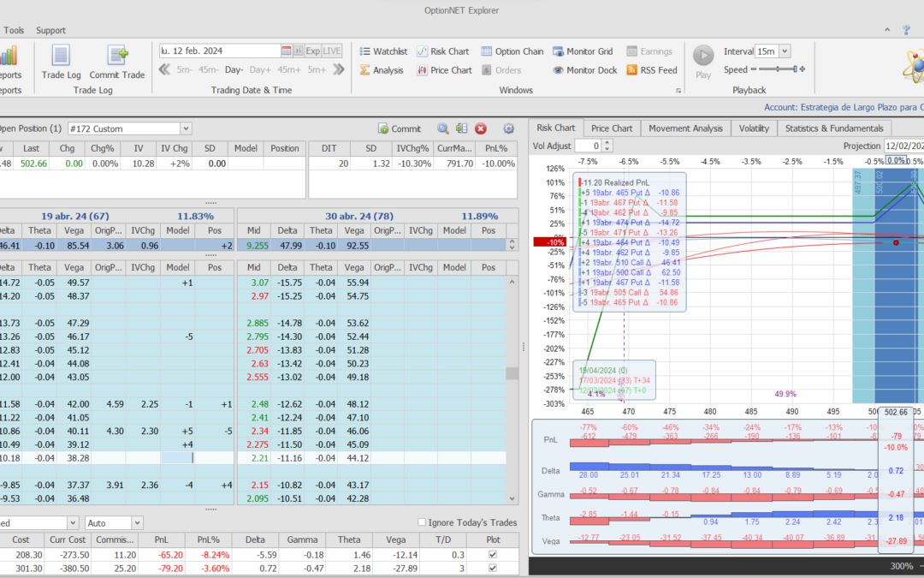The width and height of the screenshot is (924, 578).
Task: Switch to the Volatility tab
Action: click(753, 128)
